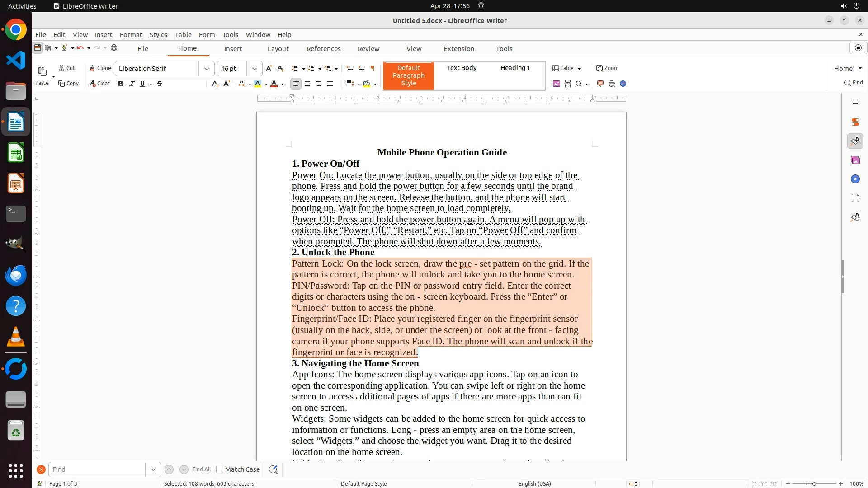The height and width of the screenshot is (488, 868).
Task: Click the yellow highlighting color swatch
Action: 258,84
